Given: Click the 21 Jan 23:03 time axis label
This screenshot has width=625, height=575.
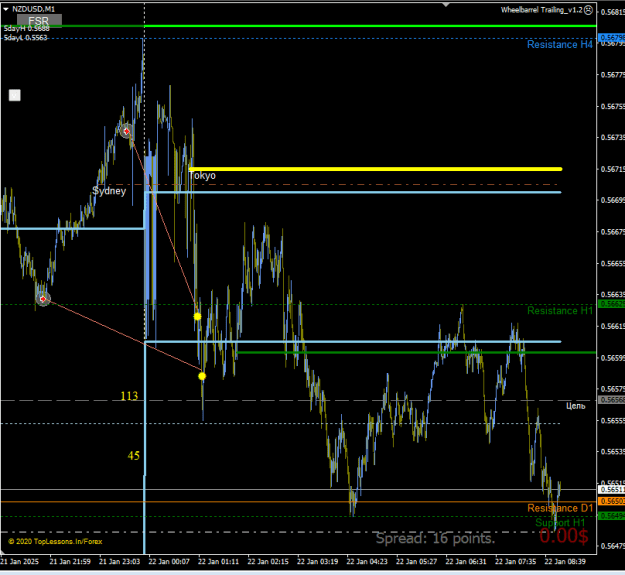Looking at the screenshot, I should coord(119,561).
